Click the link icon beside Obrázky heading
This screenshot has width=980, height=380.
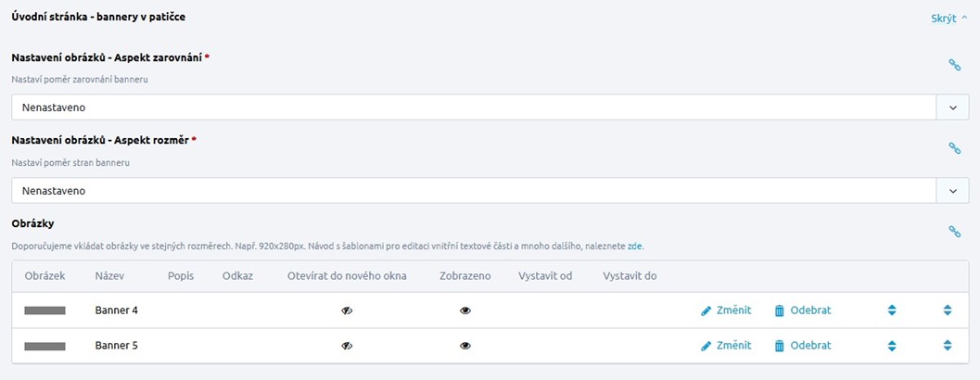(x=954, y=232)
